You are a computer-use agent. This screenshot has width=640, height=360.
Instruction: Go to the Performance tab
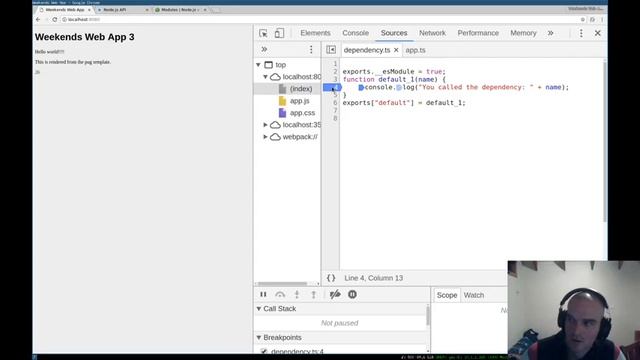pyautogui.click(x=478, y=33)
